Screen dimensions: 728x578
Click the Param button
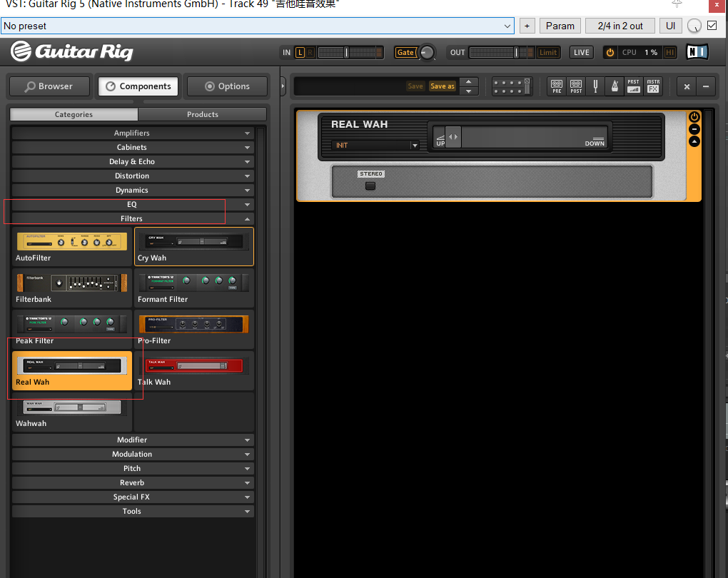pos(560,26)
